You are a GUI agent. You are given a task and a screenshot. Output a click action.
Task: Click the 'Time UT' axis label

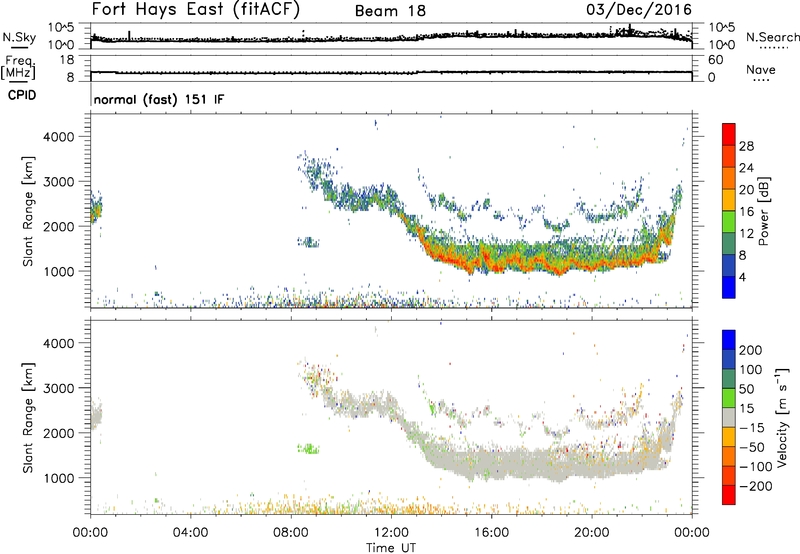(x=391, y=547)
